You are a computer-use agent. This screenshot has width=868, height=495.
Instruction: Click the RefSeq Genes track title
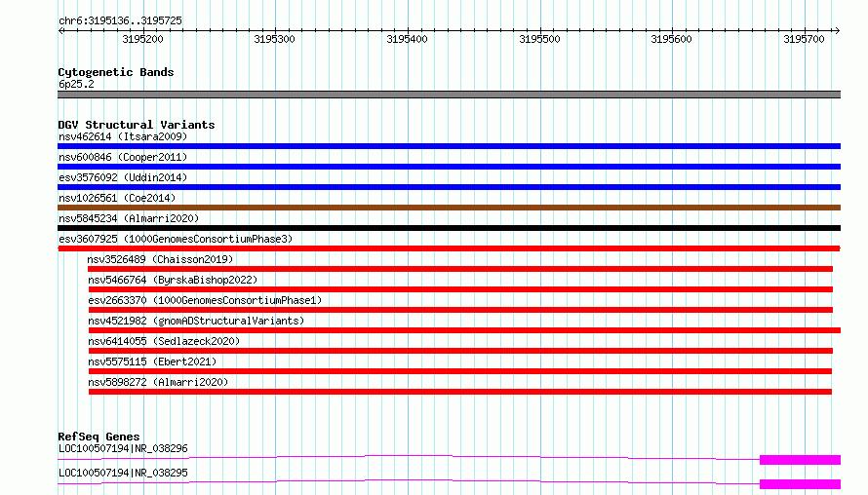(x=99, y=437)
